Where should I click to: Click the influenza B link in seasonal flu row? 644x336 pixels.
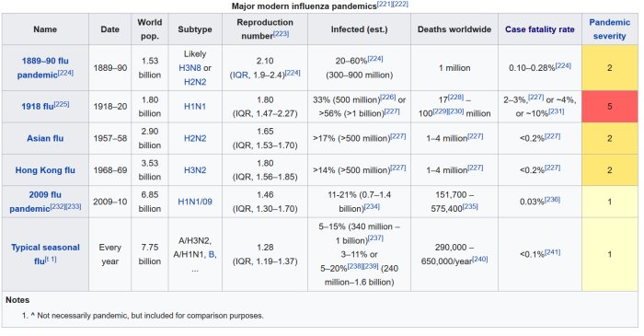[212, 254]
